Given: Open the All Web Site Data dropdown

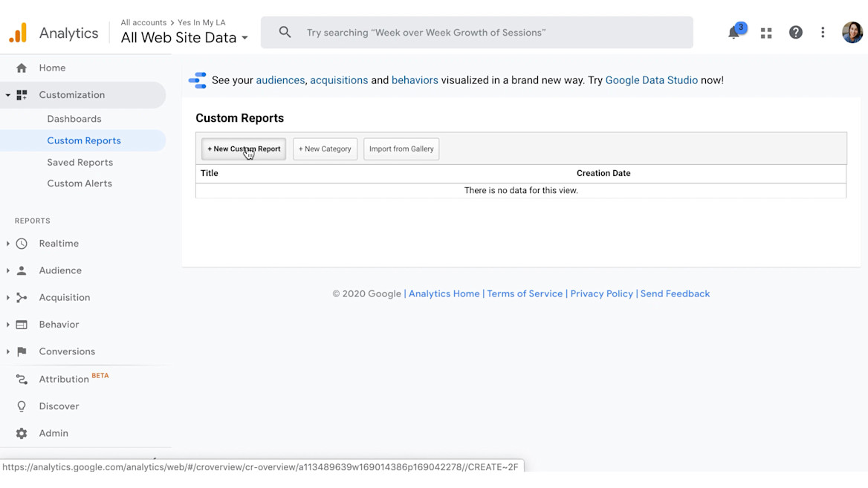Looking at the screenshot, I should (184, 38).
